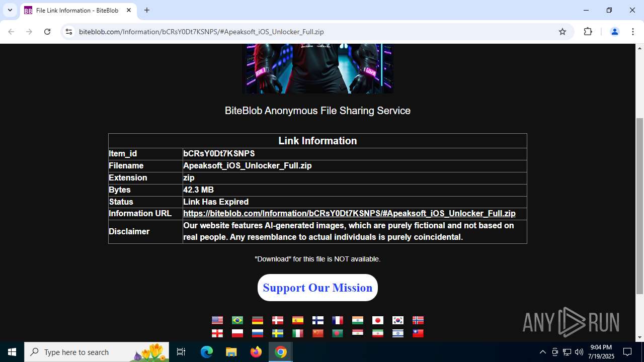Select the Israel flag language
The image size is (644, 362).
(x=398, y=333)
